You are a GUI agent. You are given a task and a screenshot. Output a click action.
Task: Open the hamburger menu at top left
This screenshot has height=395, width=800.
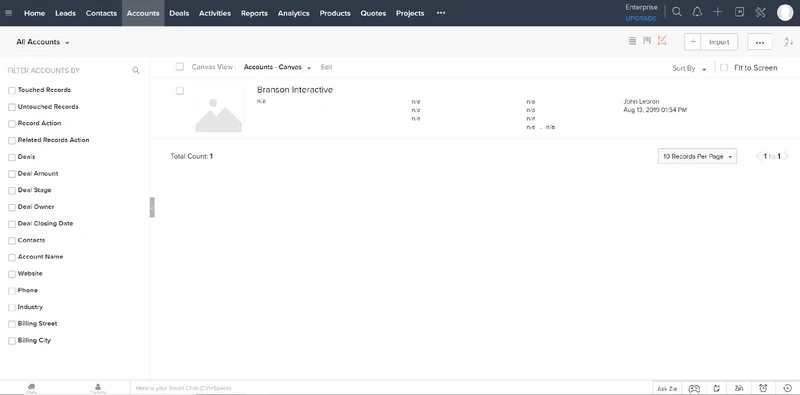click(8, 13)
